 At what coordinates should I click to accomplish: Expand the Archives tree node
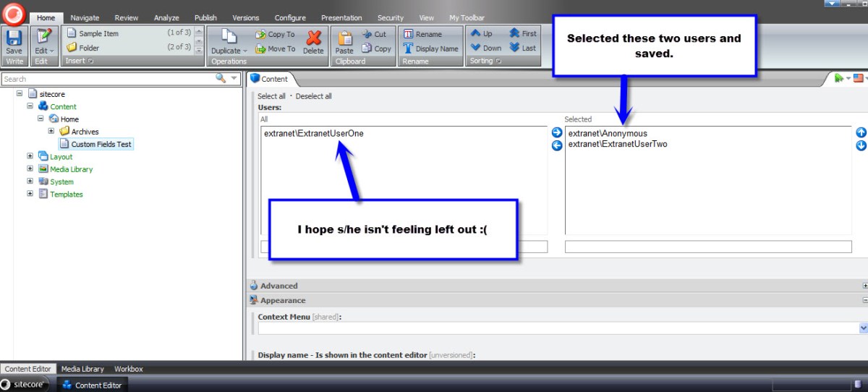click(51, 132)
